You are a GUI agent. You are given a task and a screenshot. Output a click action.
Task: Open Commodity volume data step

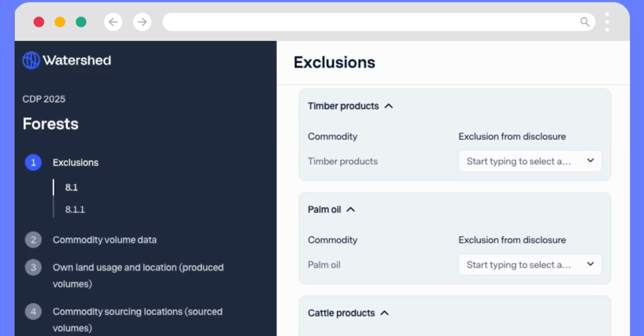tap(104, 240)
